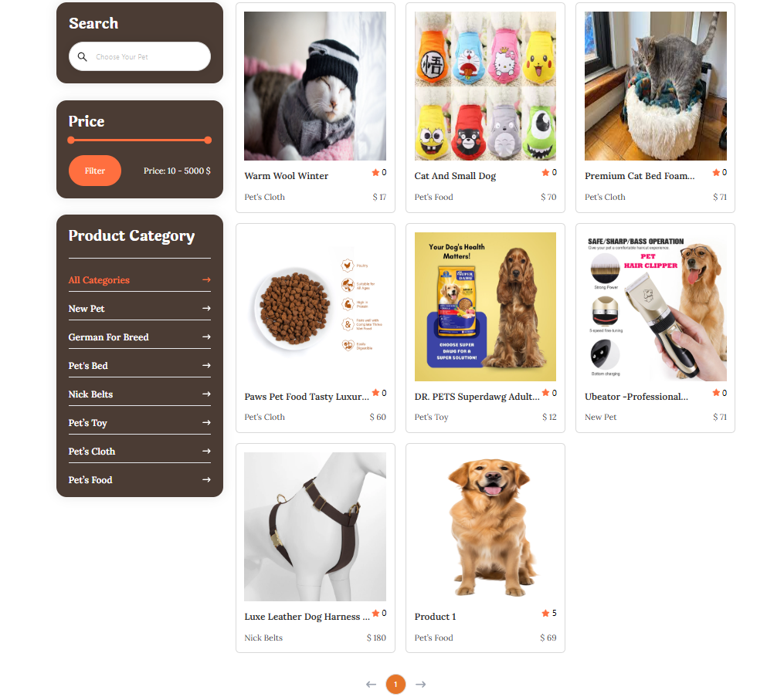
Task: Open page 1 in pagination
Action: click(x=395, y=684)
